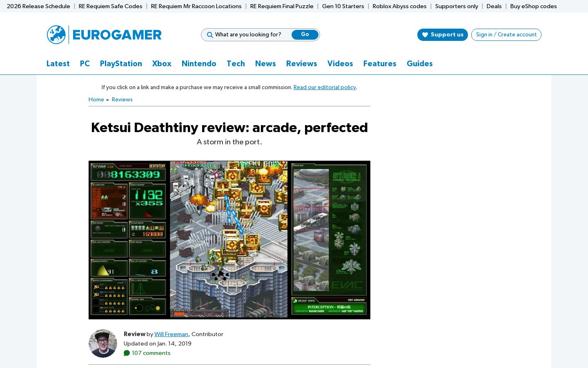The width and height of the screenshot is (588, 368).
Task: Click the Reviews breadcrumb
Action: point(122,99)
